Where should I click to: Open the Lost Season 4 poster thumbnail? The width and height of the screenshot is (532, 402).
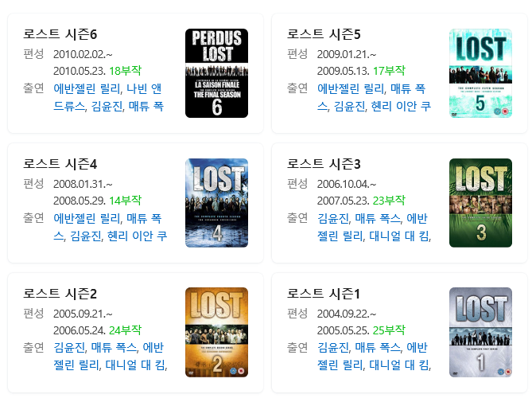pos(216,203)
